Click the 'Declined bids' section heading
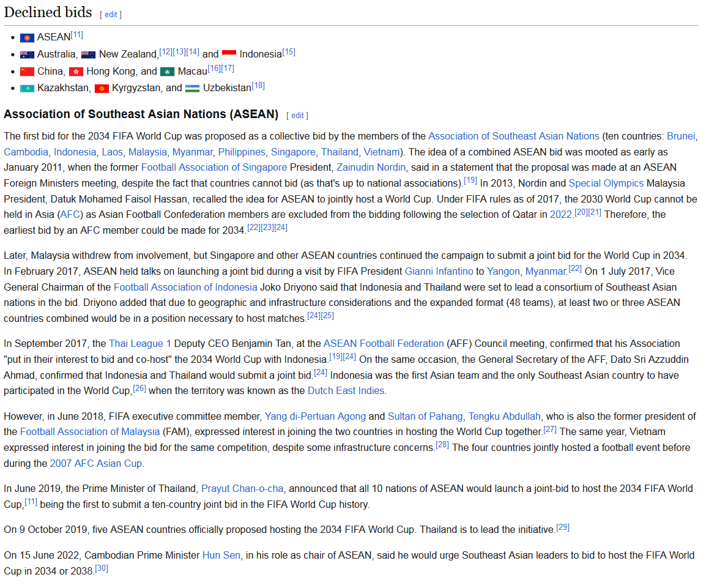706x588 pixels. 48,12
